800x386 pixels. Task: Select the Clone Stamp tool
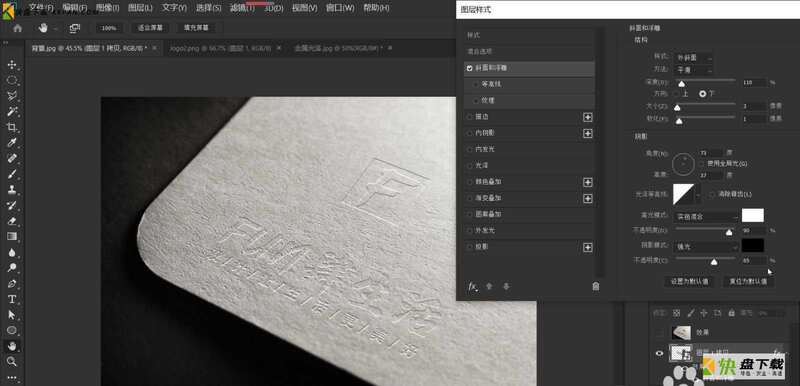coord(12,189)
